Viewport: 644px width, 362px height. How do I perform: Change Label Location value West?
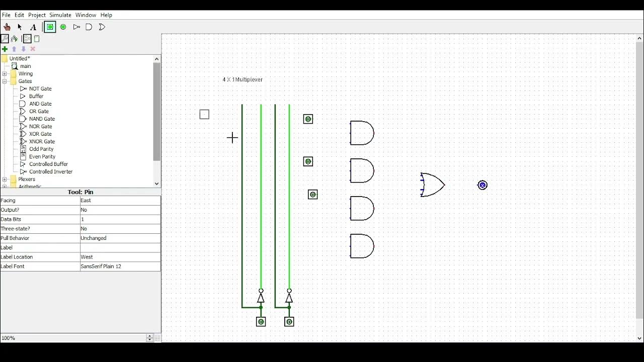pos(120,257)
